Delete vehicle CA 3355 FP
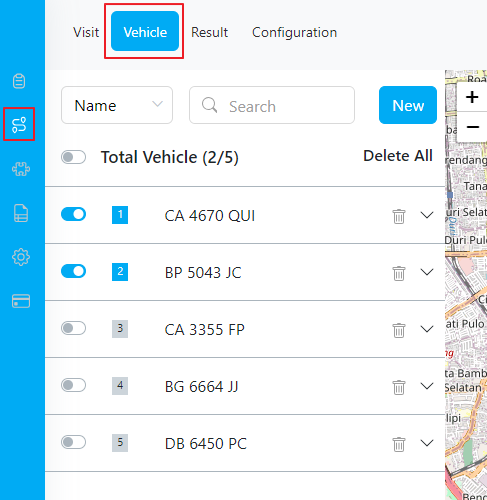The width and height of the screenshot is (487, 500). pyautogui.click(x=399, y=330)
